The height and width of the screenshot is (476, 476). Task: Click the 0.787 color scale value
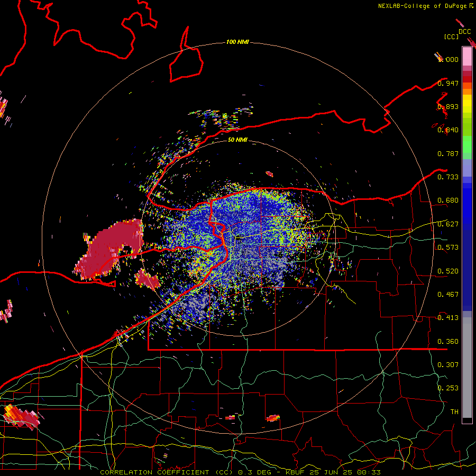click(x=448, y=153)
